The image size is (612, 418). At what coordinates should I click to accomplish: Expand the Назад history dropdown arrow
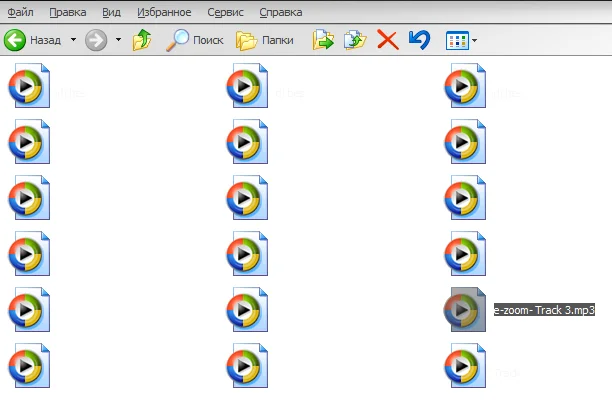[73, 39]
